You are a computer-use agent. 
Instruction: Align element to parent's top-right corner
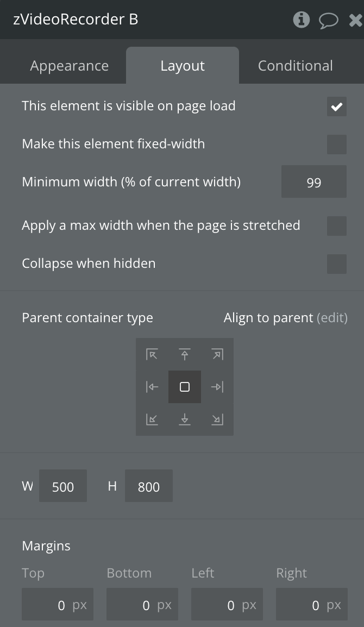217,355
